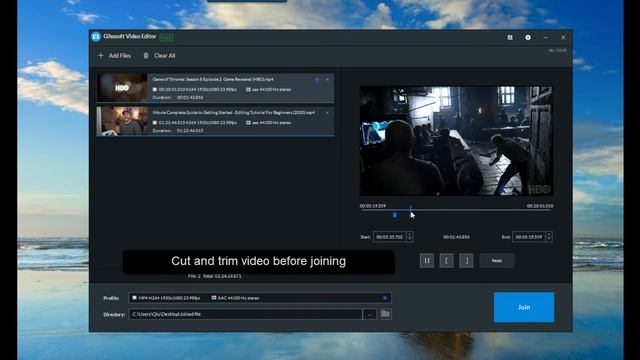Click the playhead end marker on timeline
The width and height of the screenshot is (640, 360).
[410, 210]
